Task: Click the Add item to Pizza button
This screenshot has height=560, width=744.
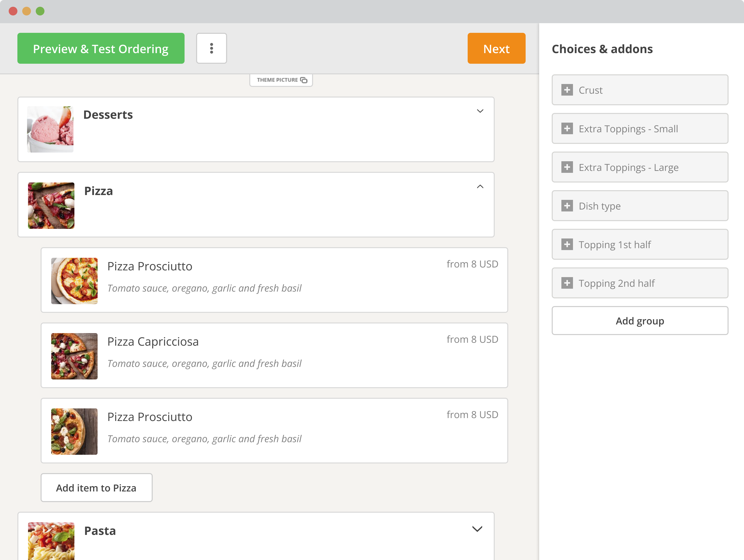Action: (97, 487)
